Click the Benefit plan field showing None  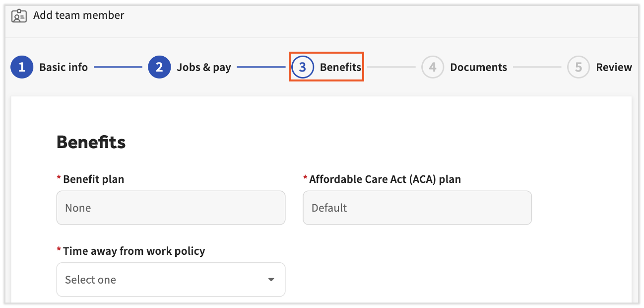point(171,208)
